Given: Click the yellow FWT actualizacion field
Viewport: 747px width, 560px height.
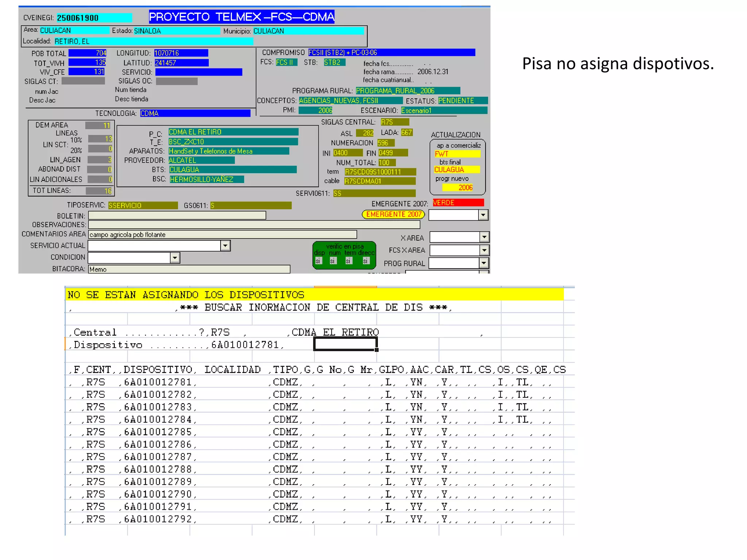Looking at the screenshot, I should 457,154.
